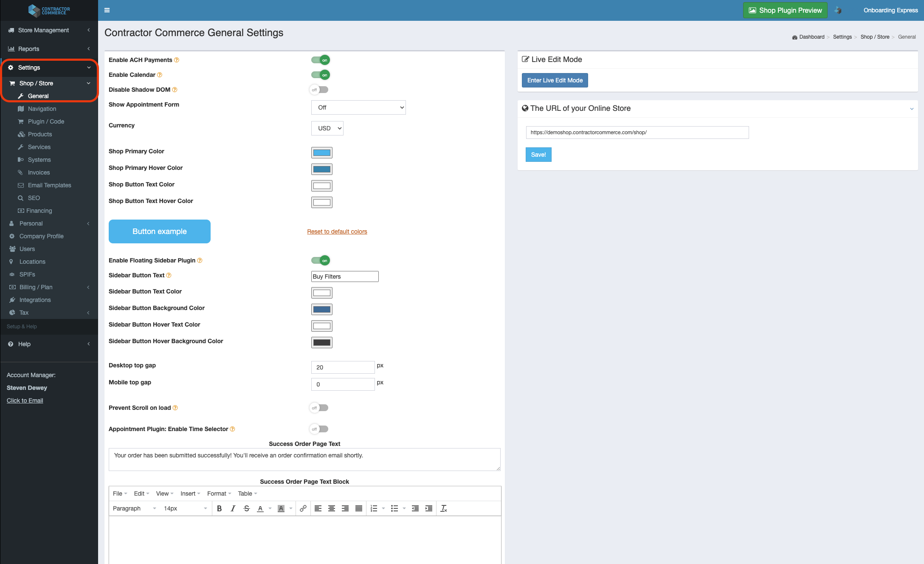The image size is (924, 564).
Task: Toggle Prevent Scroll on load switch
Action: [319, 408]
